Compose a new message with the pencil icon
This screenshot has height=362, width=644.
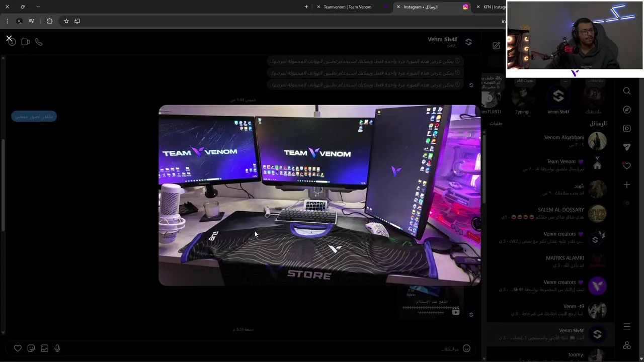497,45
